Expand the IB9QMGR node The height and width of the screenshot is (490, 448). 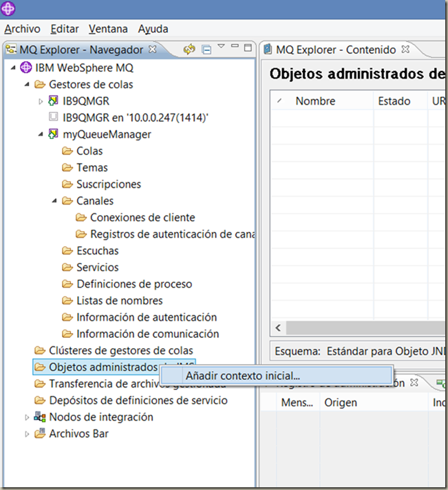point(41,101)
